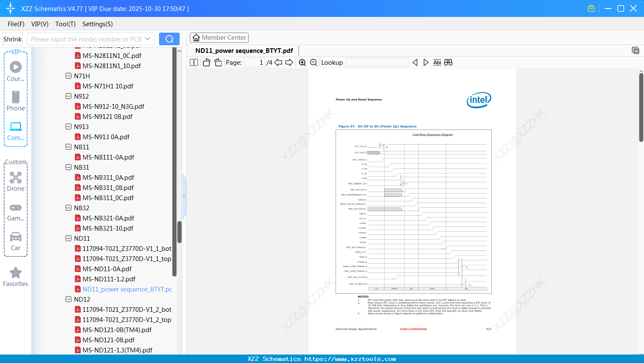Toggle the two-page split view icon
This screenshot has height=363, width=644.
coord(194,63)
